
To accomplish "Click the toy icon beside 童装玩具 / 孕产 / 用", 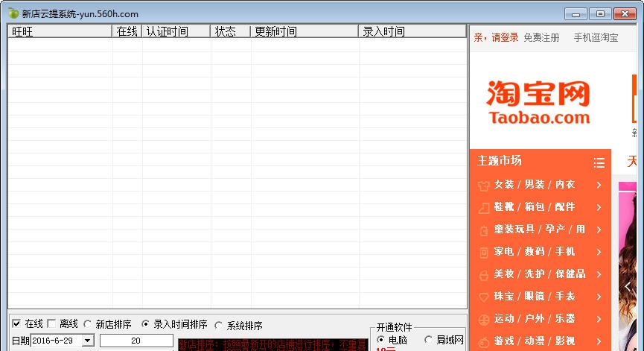I will 484,230.
